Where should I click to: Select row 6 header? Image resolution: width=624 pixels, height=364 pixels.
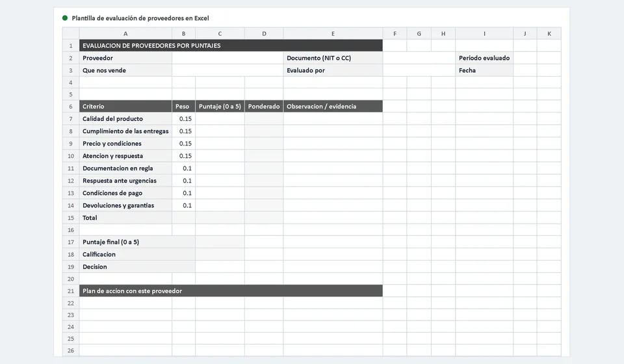(x=71, y=106)
